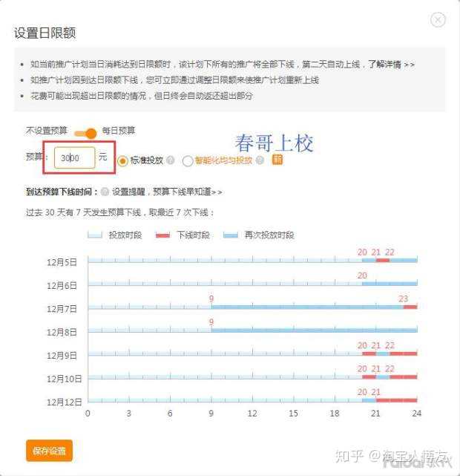Click the 投放时段 legend swatch

95,235
